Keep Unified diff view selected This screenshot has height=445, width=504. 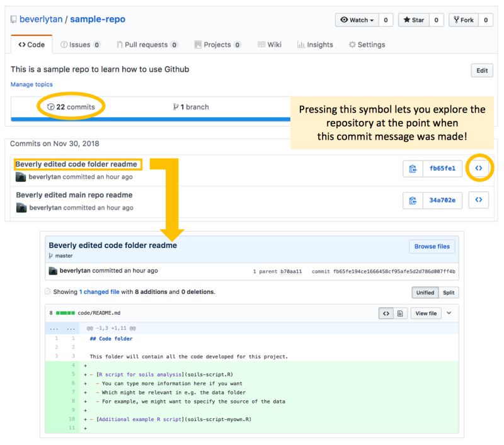pyautogui.click(x=425, y=293)
